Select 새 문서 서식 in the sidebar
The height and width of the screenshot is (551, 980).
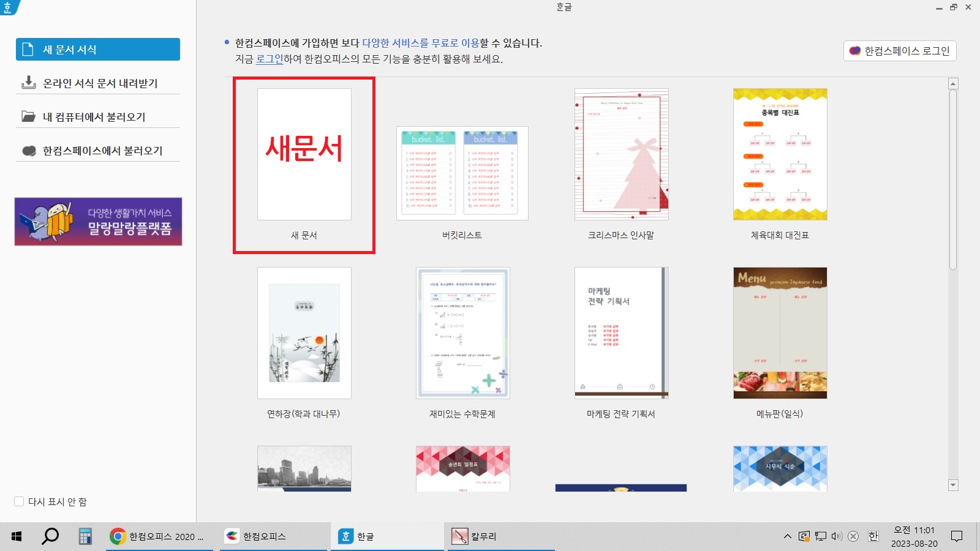[97, 50]
